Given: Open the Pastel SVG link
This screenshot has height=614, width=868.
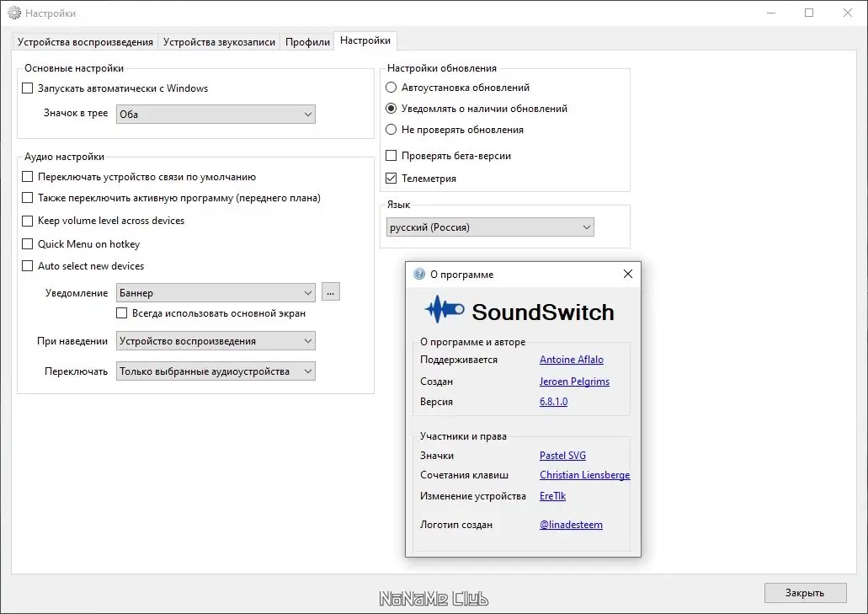Looking at the screenshot, I should pos(562,455).
